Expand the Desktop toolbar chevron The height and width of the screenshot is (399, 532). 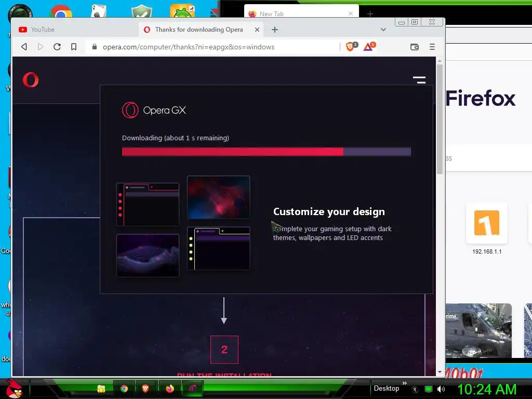(404, 383)
